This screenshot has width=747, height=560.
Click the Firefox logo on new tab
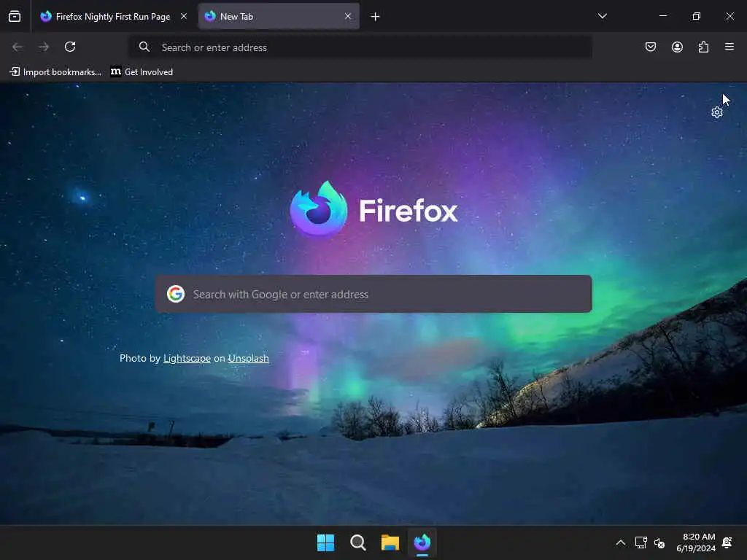[374, 210]
